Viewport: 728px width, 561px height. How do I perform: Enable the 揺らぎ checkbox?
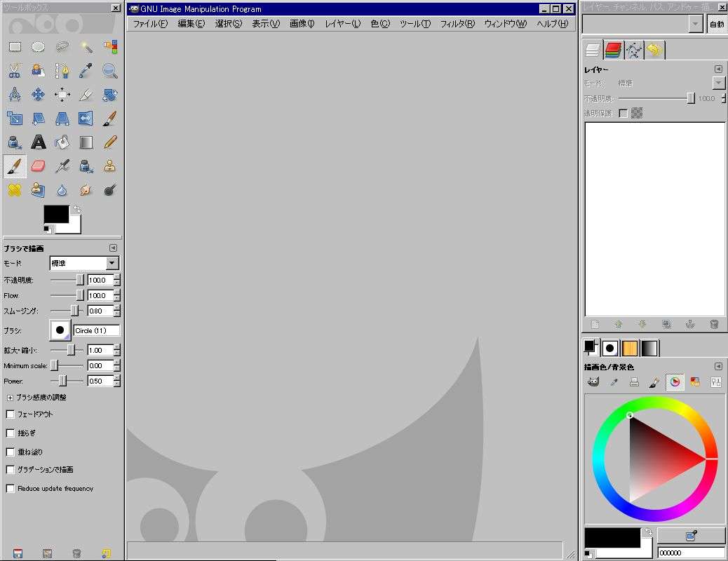point(11,433)
